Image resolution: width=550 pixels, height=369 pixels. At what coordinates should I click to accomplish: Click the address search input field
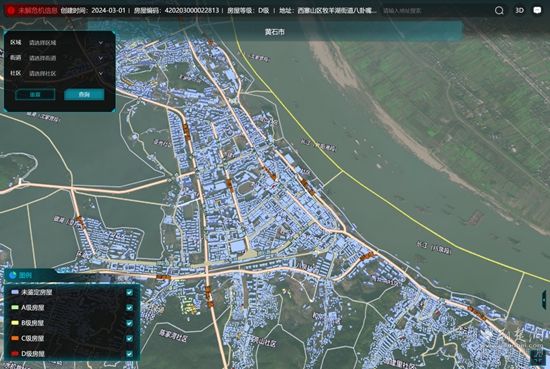pyautogui.click(x=435, y=11)
